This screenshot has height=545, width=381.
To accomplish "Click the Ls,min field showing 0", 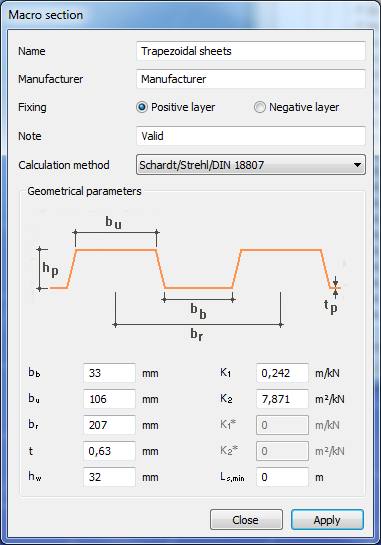I will tap(282, 477).
